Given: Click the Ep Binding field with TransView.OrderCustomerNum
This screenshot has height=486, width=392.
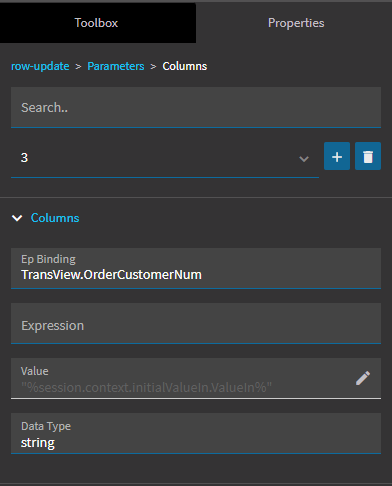Looking at the screenshot, I should 196,268.
